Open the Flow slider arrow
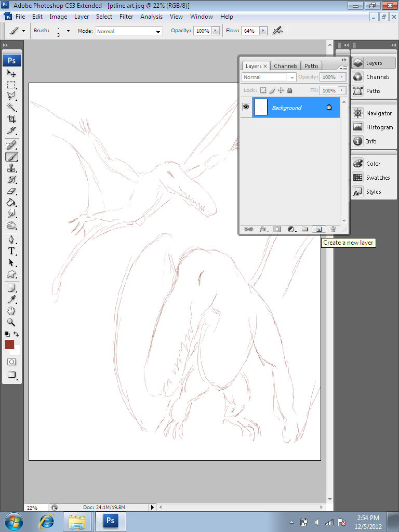 263,31
